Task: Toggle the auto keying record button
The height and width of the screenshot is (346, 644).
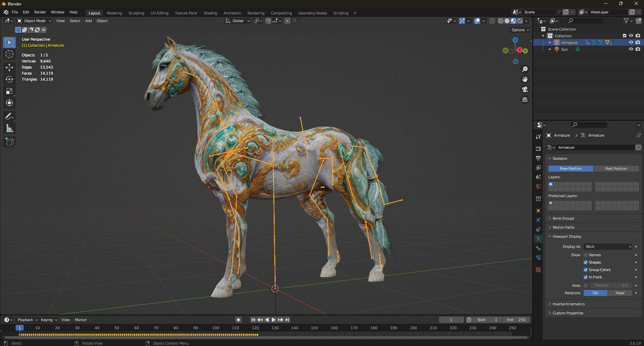Action: click(x=238, y=320)
